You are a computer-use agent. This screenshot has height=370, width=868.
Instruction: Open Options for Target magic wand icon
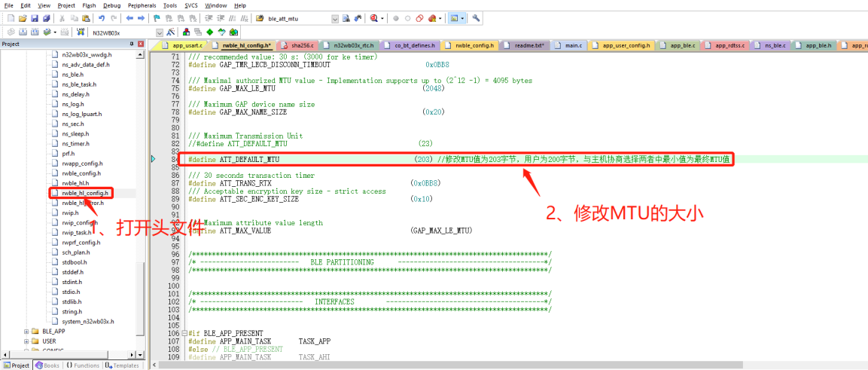click(171, 32)
